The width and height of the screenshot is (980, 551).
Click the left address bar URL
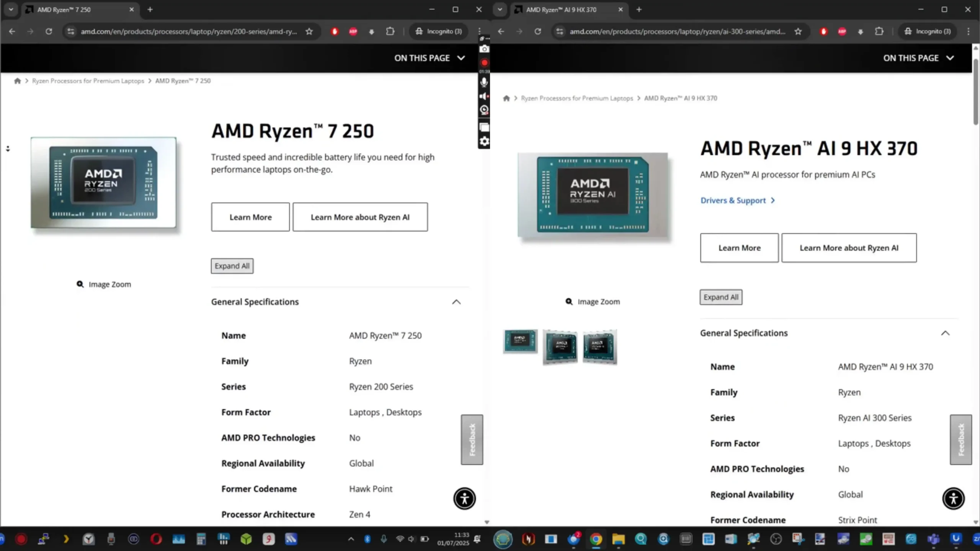pos(189,31)
